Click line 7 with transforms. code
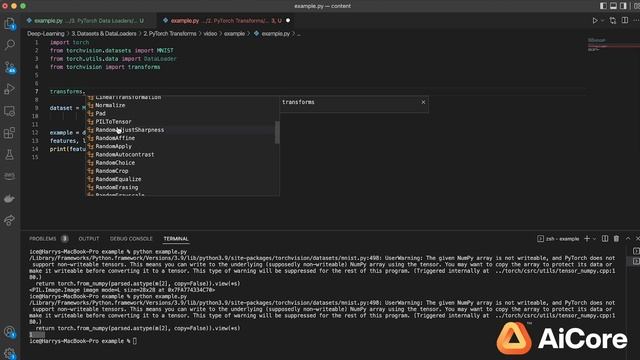 (x=67, y=91)
